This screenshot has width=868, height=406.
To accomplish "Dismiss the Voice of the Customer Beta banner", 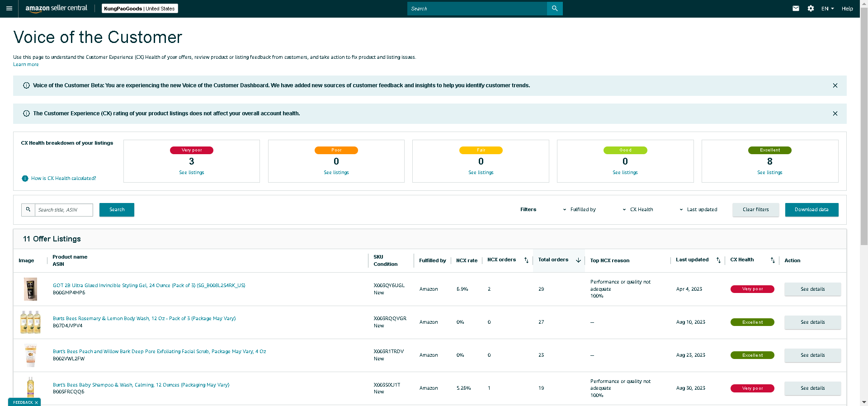I will (835, 85).
